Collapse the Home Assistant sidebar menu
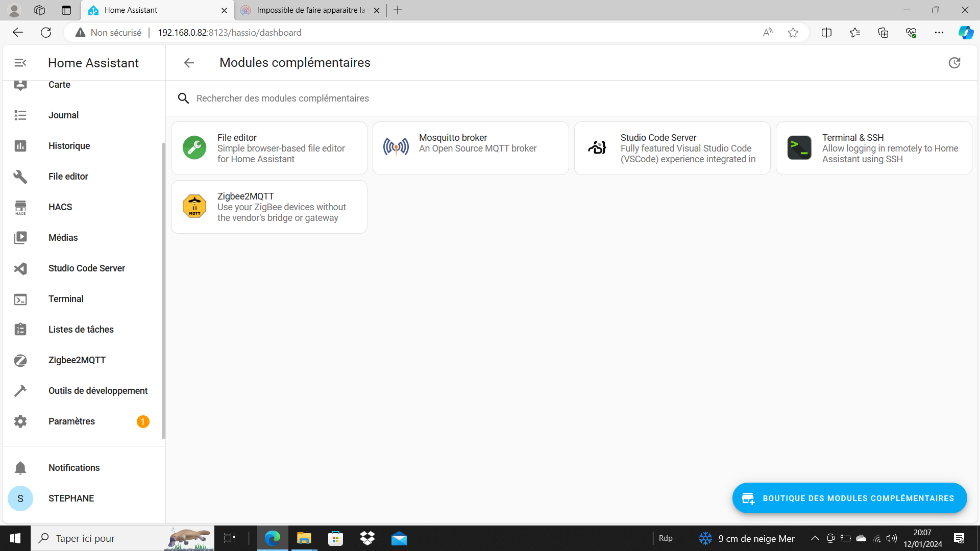Viewport: 980px width, 551px height. pos(20,63)
